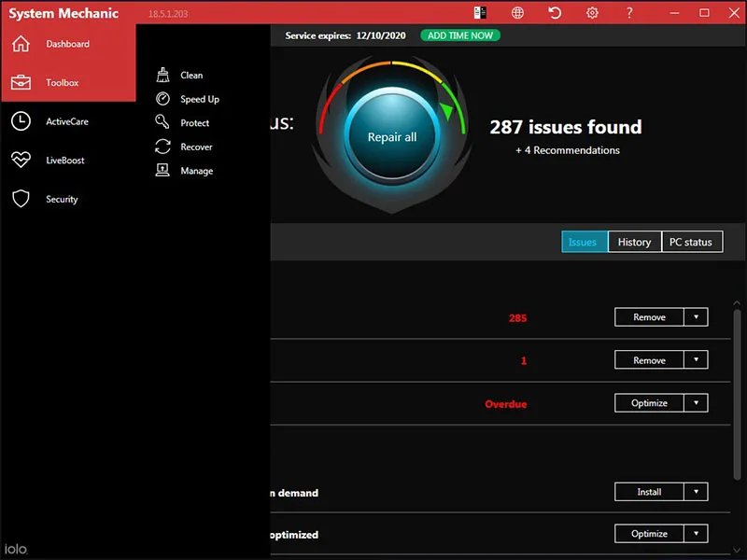Open Security section
Viewport: 747px width, 560px height.
(x=68, y=199)
